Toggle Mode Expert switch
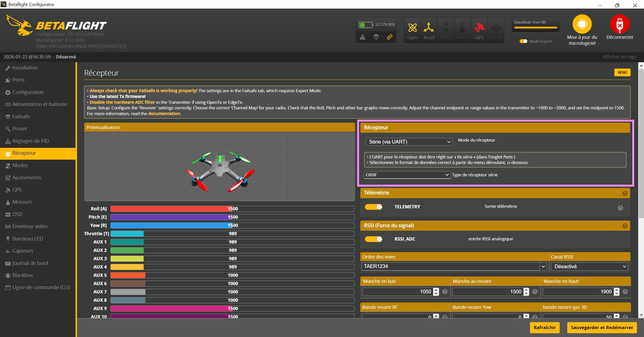This screenshot has height=337, width=644. point(523,41)
